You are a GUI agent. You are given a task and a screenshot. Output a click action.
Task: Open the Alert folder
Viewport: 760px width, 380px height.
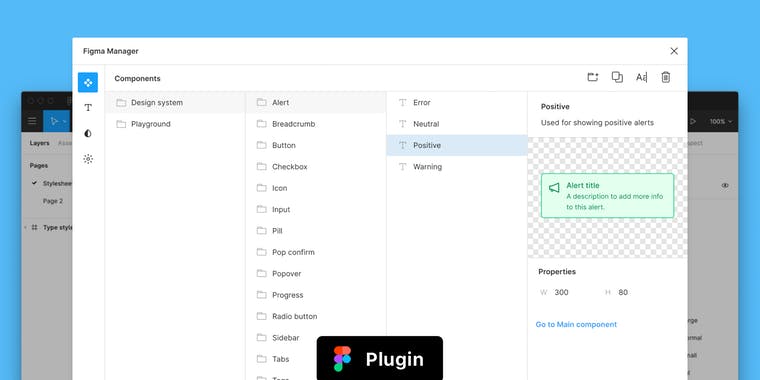point(316,103)
